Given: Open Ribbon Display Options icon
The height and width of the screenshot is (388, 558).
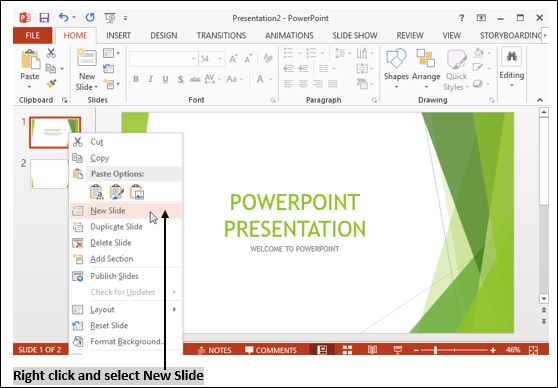Looking at the screenshot, I should [x=481, y=18].
